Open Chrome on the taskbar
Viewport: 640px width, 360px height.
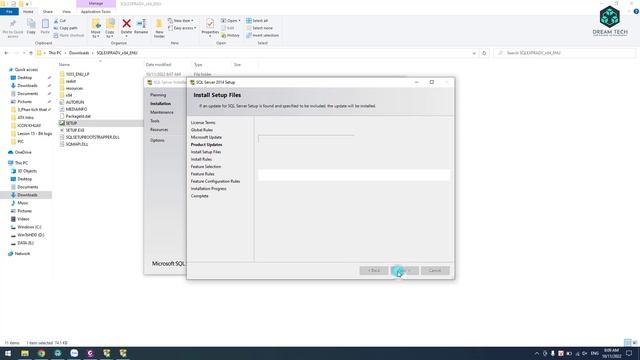(x=41, y=353)
